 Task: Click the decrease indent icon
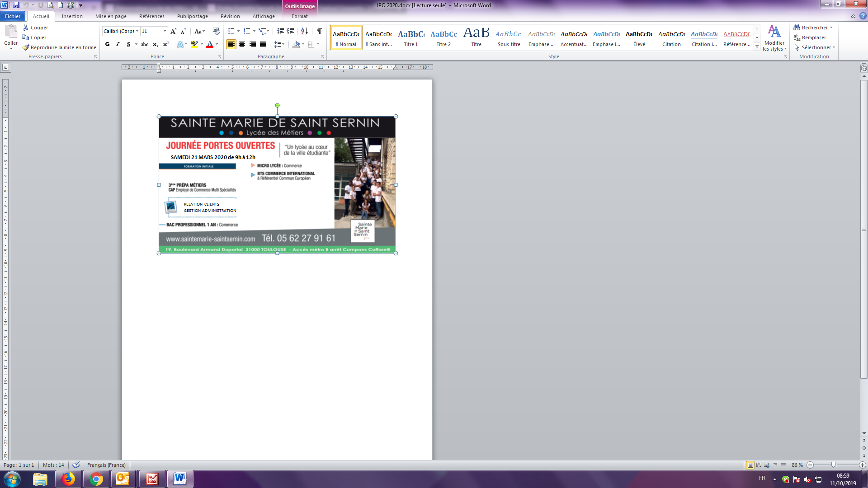(x=280, y=31)
